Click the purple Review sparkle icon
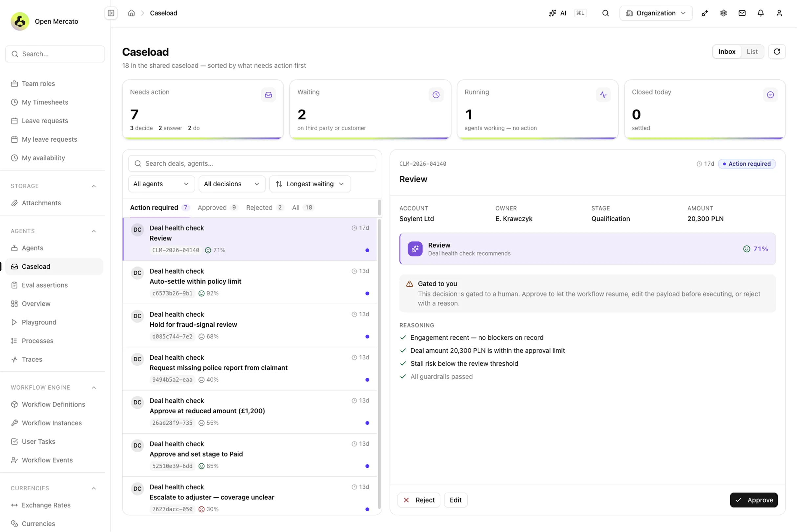 [x=415, y=249]
